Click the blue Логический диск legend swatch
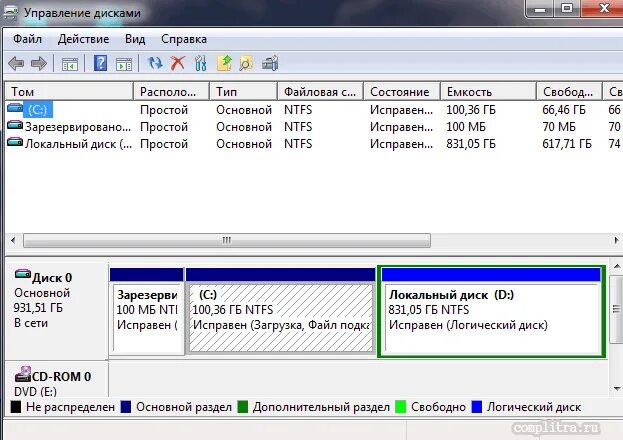Viewport: 623px width, 440px height. pos(476,407)
